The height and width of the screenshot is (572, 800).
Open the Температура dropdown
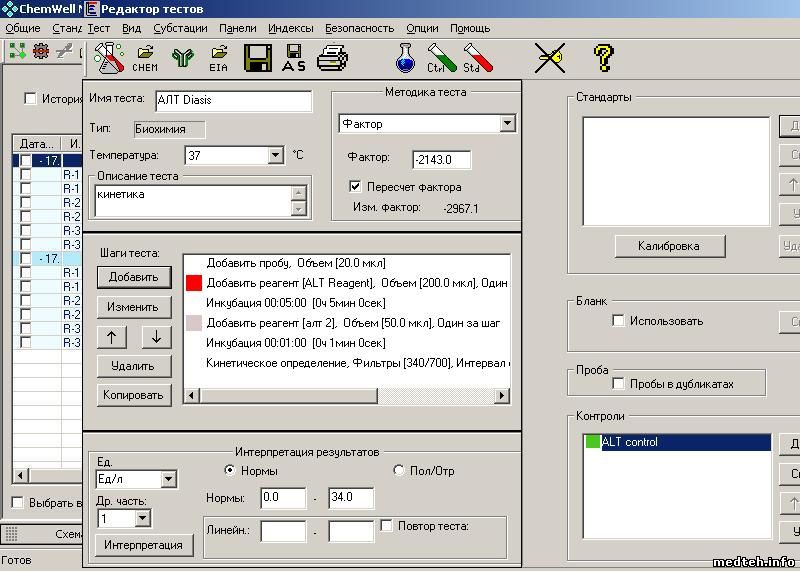tap(275, 156)
